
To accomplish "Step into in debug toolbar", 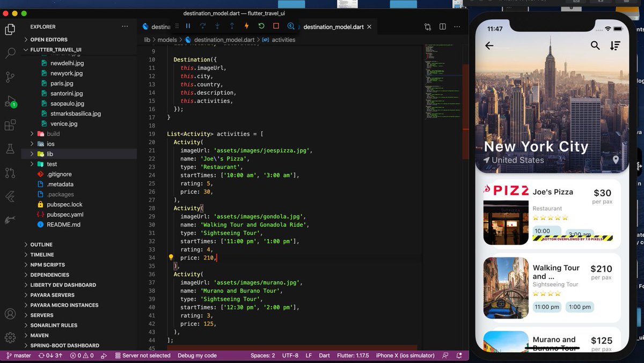I will coord(217,26).
